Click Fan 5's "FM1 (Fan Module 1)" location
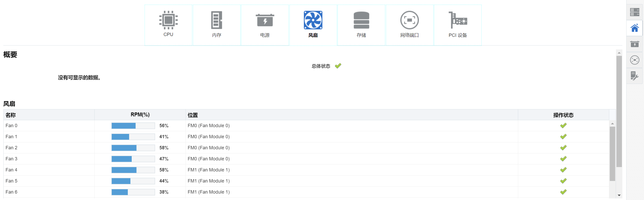This screenshot has height=200, width=644. [x=209, y=181]
